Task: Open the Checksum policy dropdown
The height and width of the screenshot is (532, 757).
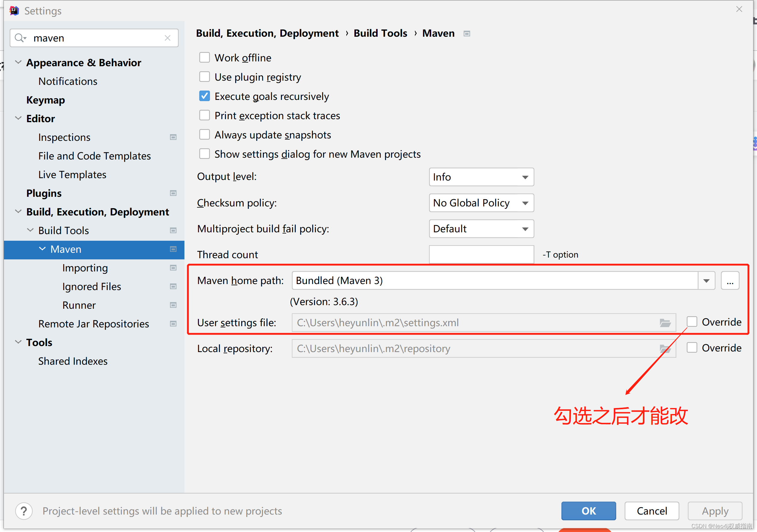Action: pos(481,203)
